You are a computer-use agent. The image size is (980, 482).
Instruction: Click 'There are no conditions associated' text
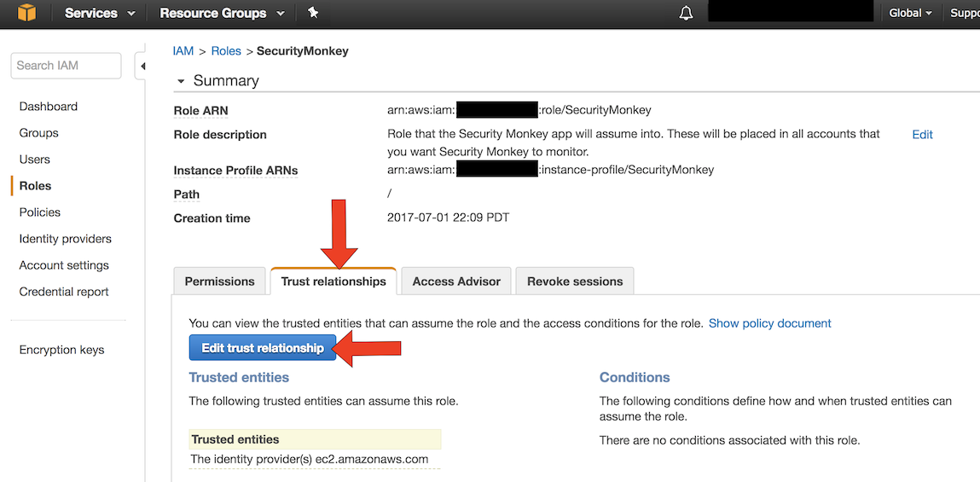click(729, 440)
